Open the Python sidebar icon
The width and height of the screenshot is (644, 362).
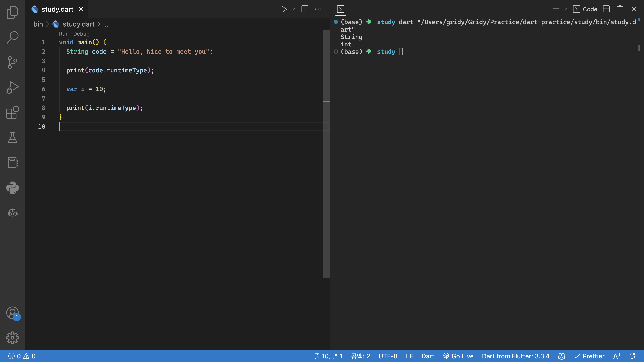coord(12,188)
